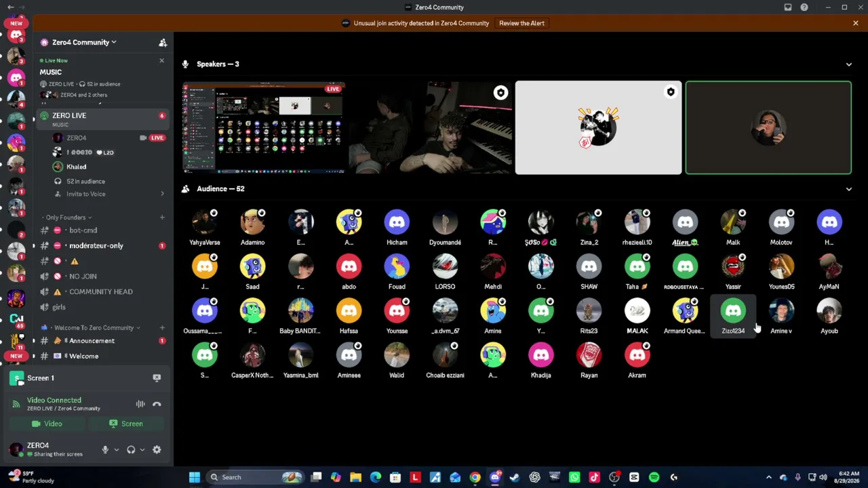The height and width of the screenshot is (488, 868).
Task: Open Invite to Voice row arrow
Action: coord(162,195)
